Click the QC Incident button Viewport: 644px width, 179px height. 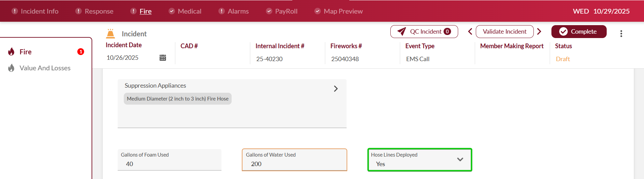pyautogui.click(x=424, y=32)
